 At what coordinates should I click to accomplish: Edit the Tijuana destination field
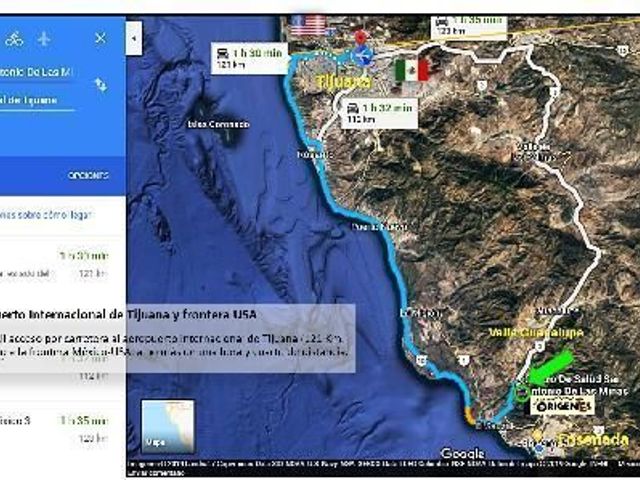tap(37, 100)
